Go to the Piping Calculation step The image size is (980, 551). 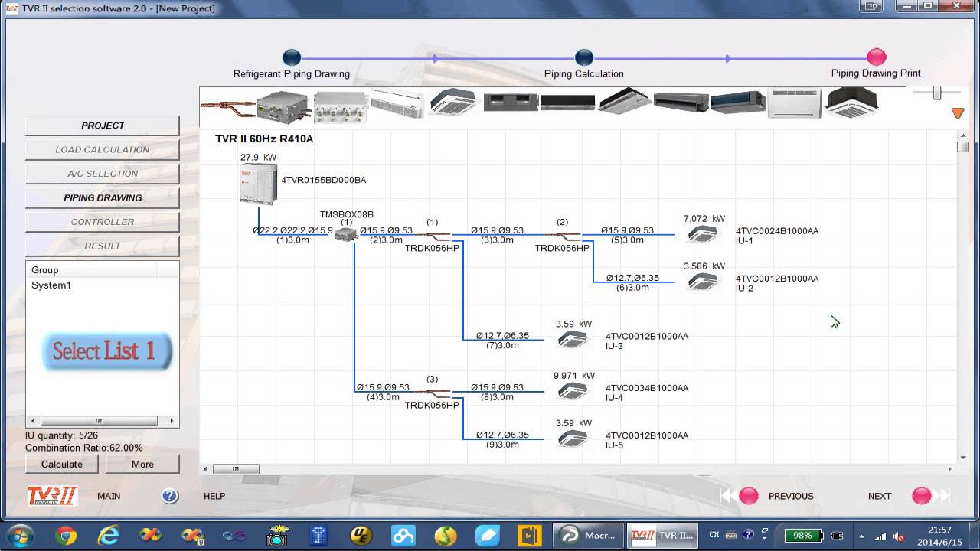pyautogui.click(x=584, y=57)
